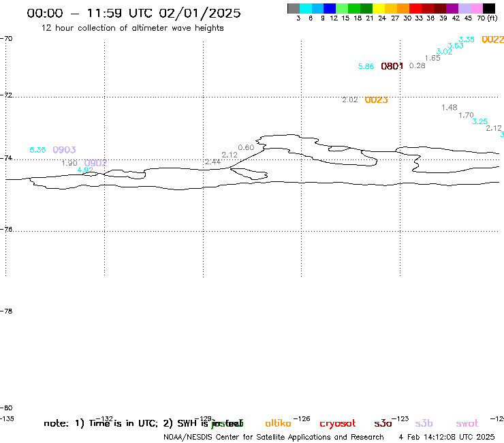This screenshot has width=504, height=443.
Task: Click the NOAA/NESDIS Center credit text
Action: (x=274, y=438)
